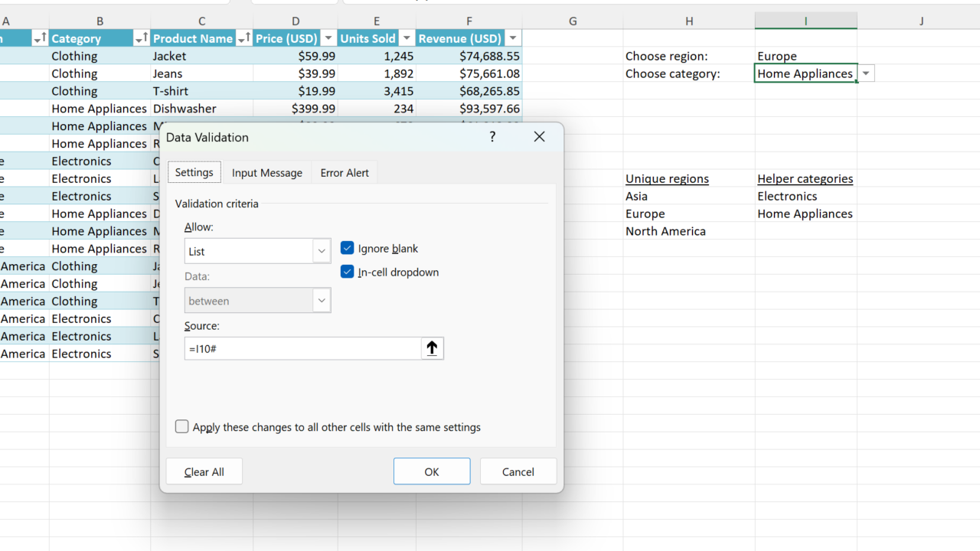The image size is (980, 551).
Task: Open the Category column filter button
Action: coord(142,38)
